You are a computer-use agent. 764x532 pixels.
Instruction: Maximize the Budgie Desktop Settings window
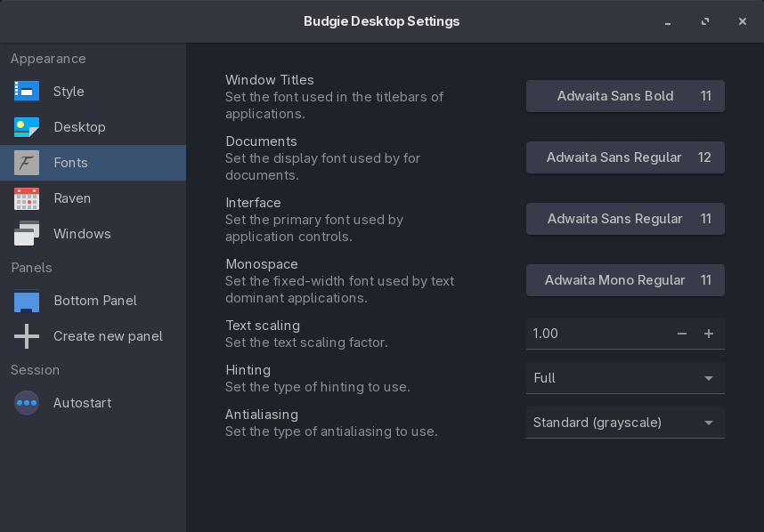pos(705,21)
